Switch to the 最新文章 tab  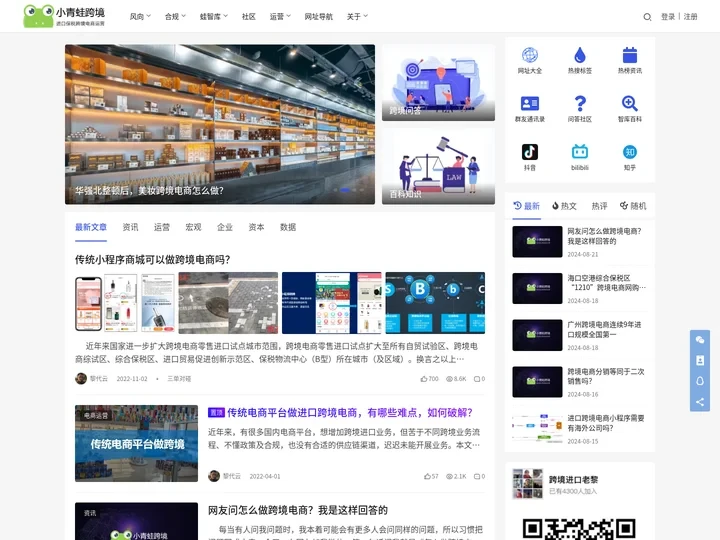[91, 227]
